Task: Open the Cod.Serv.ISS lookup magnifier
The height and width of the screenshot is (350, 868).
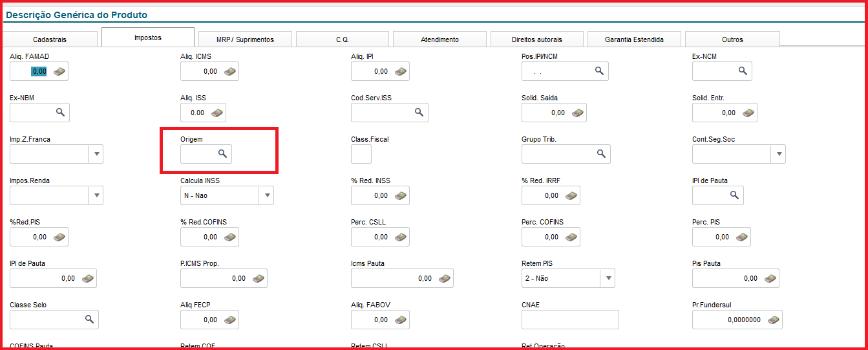Action: (419, 113)
